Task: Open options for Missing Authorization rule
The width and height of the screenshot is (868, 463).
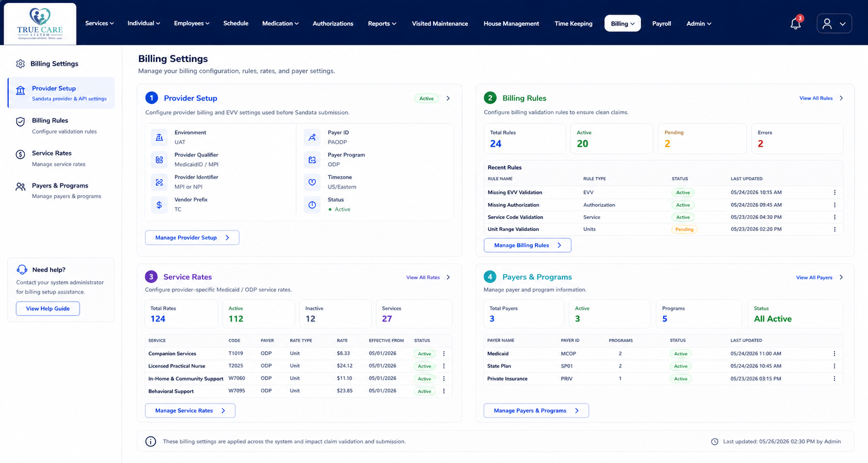Action: click(835, 205)
